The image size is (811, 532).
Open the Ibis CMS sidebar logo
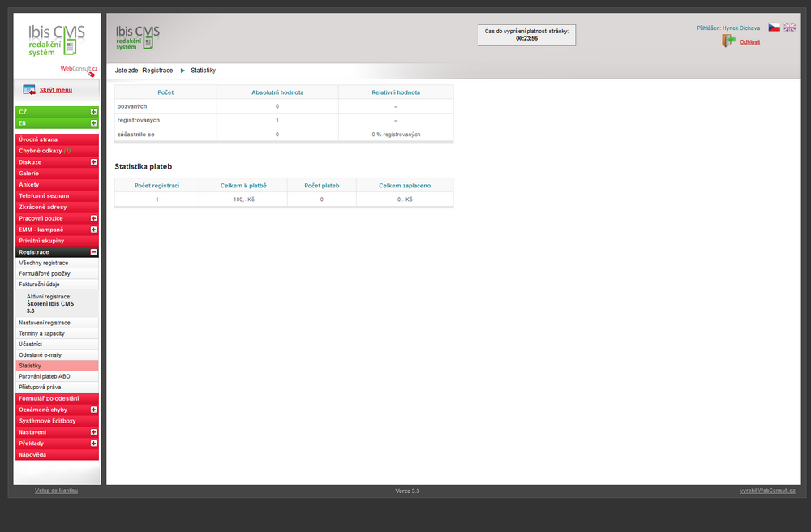coord(57,41)
